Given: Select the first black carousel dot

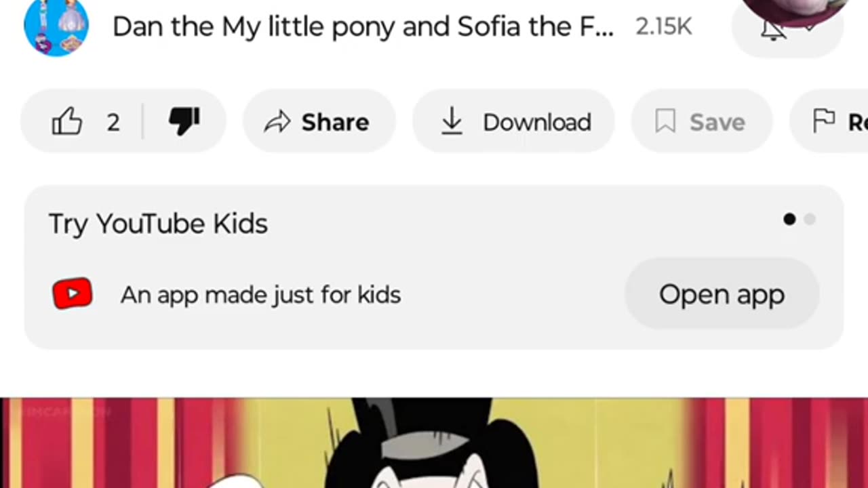Looking at the screenshot, I should point(789,219).
